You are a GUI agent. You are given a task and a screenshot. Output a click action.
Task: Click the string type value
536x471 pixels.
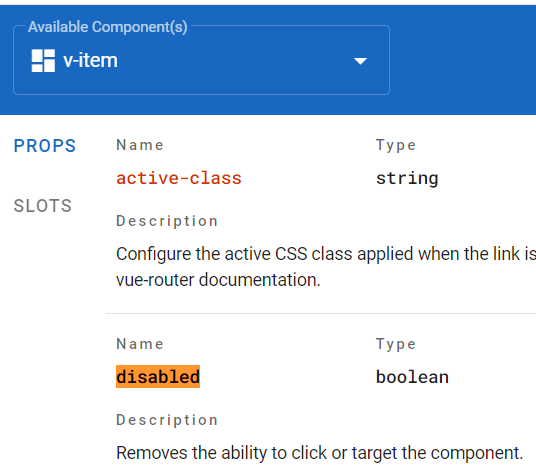(x=407, y=178)
